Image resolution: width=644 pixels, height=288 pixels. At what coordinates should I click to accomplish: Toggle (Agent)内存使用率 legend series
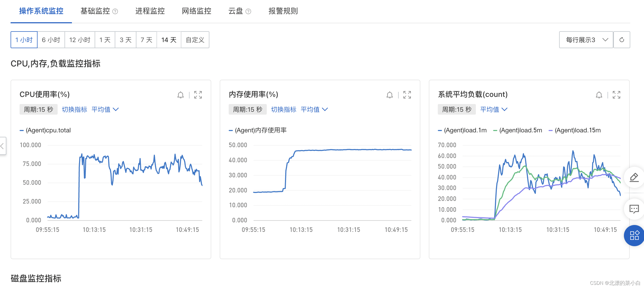click(258, 130)
